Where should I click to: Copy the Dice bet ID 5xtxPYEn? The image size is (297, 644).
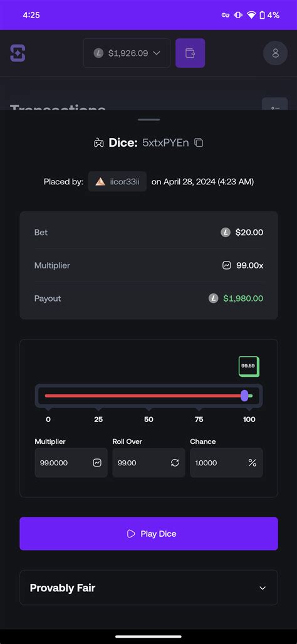click(199, 142)
